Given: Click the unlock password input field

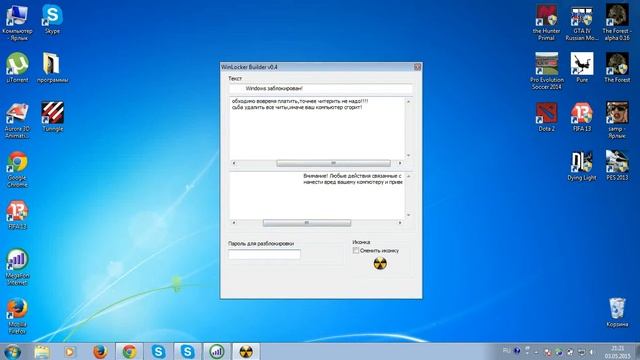Looking at the screenshot, I should [264, 254].
